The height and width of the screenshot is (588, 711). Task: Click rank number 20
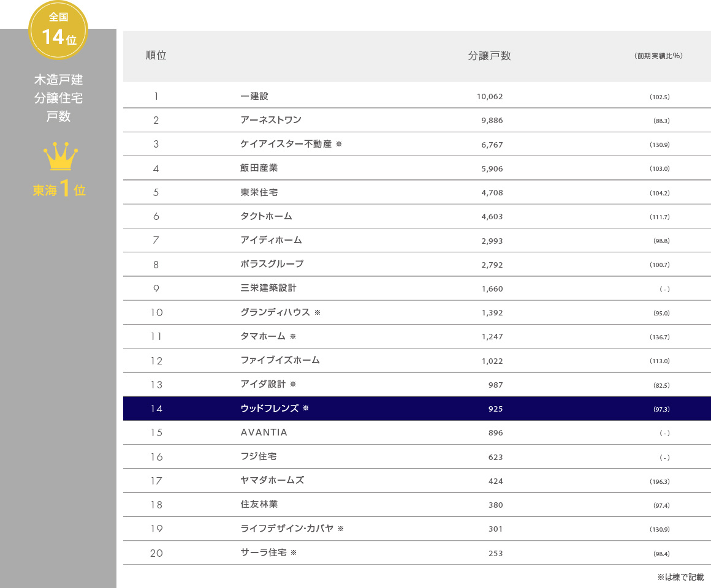pyautogui.click(x=156, y=553)
